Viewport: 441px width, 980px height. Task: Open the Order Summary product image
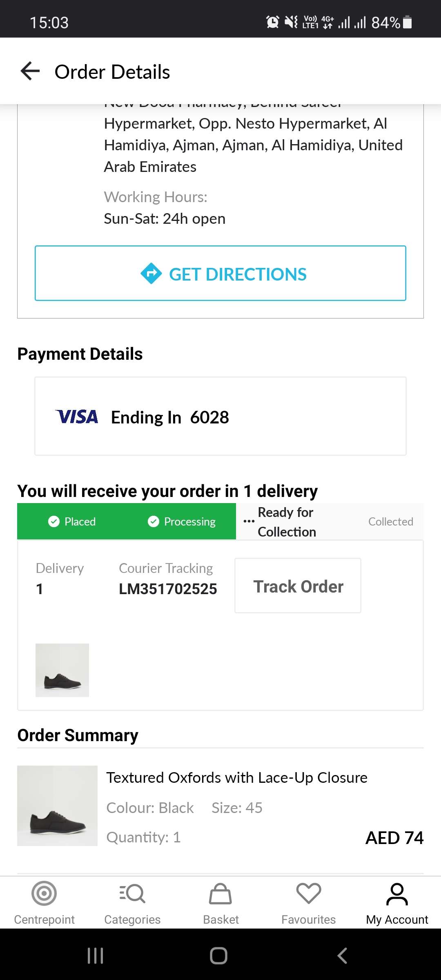click(x=57, y=806)
